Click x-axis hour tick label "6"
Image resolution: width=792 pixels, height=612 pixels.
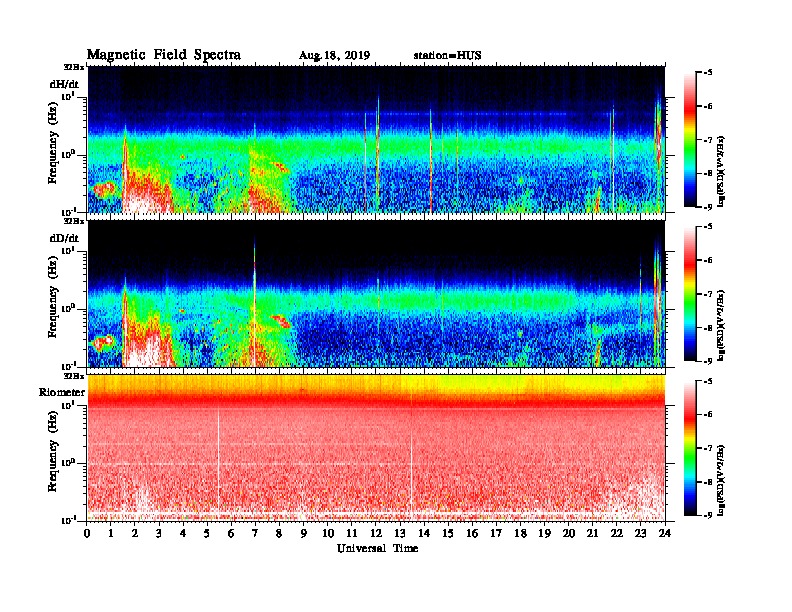(x=231, y=533)
